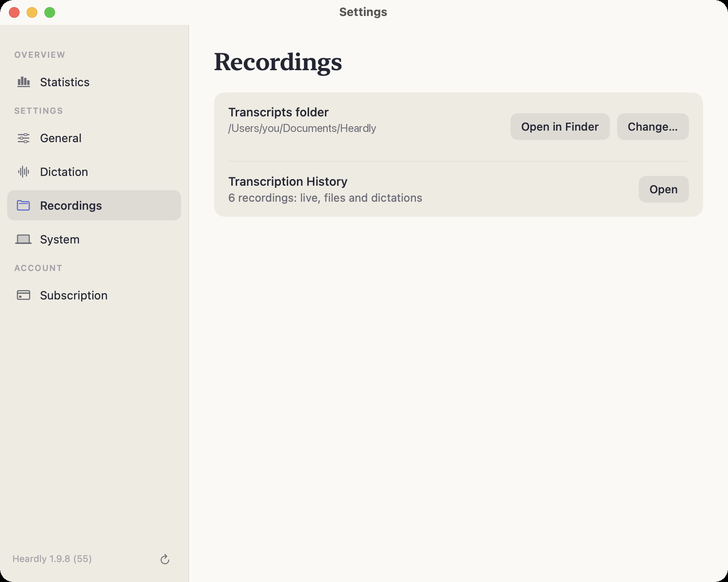Click the Subscription card icon
This screenshot has width=728, height=582.
pyautogui.click(x=24, y=295)
